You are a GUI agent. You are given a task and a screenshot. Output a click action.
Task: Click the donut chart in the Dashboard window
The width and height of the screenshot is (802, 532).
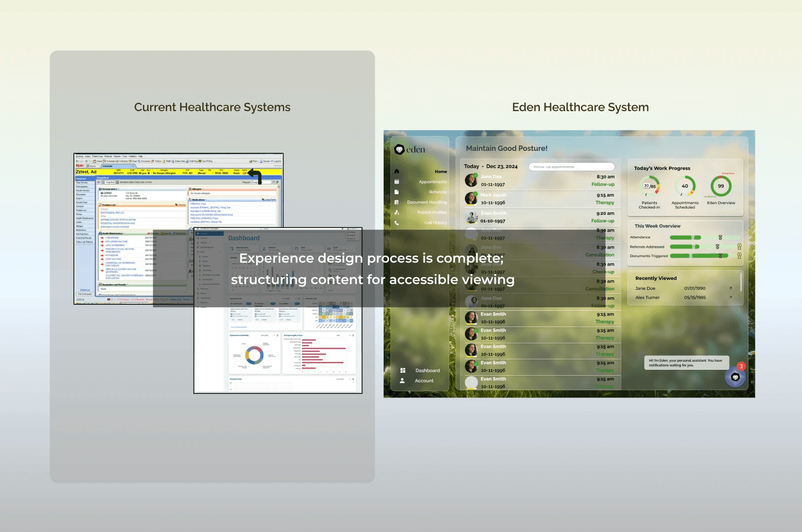[x=254, y=355]
